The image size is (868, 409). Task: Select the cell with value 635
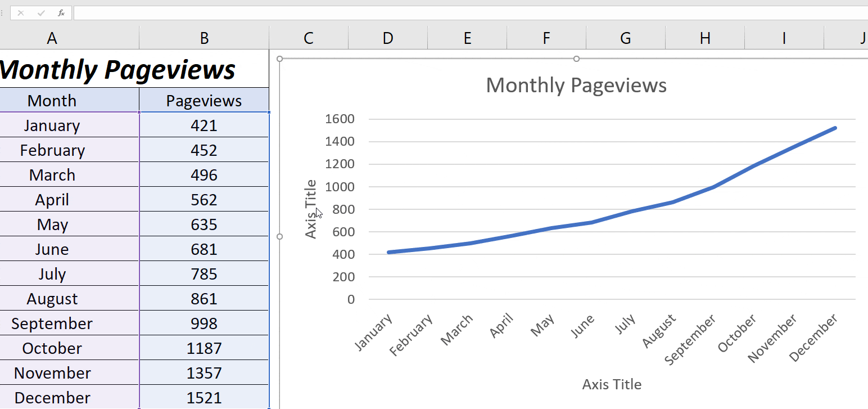(x=204, y=224)
